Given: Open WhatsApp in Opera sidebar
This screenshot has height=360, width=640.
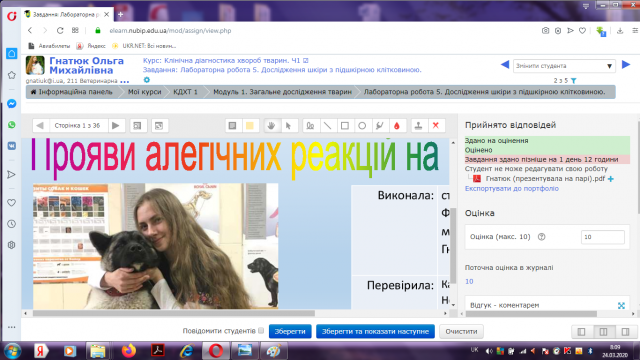Looking at the screenshot, I should 11,125.
